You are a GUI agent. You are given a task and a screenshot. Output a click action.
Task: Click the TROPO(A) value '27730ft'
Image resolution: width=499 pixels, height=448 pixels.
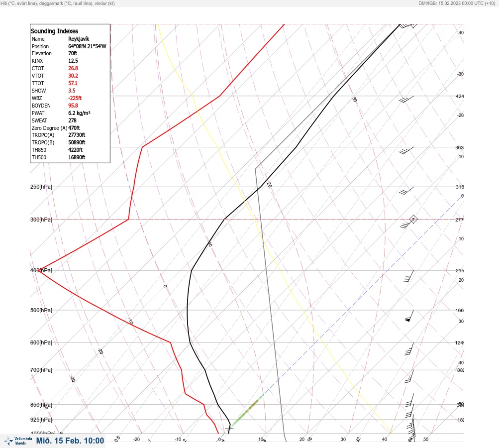point(77,135)
